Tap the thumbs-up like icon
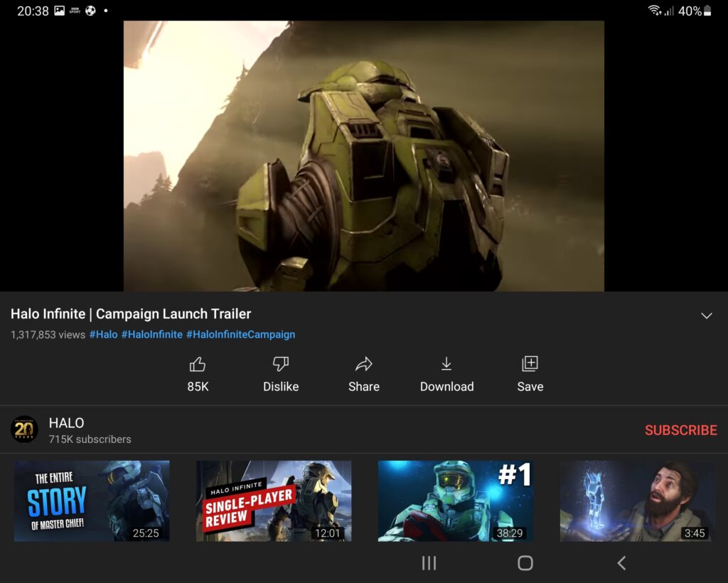Viewport: 728px width, 583px height. point(198,364)
